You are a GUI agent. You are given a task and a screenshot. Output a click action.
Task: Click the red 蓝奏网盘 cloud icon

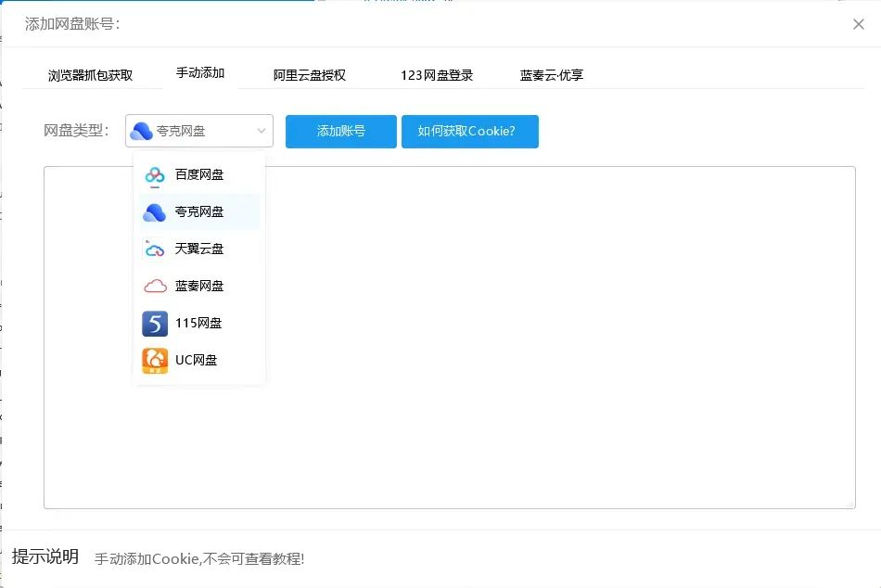(155, 287)
